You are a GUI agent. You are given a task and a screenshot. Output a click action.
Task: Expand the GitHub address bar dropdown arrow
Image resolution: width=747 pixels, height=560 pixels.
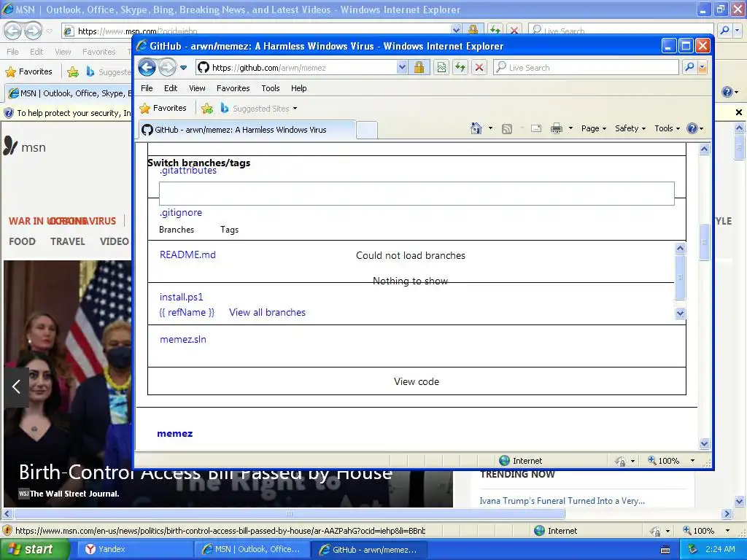coord(402,68)
